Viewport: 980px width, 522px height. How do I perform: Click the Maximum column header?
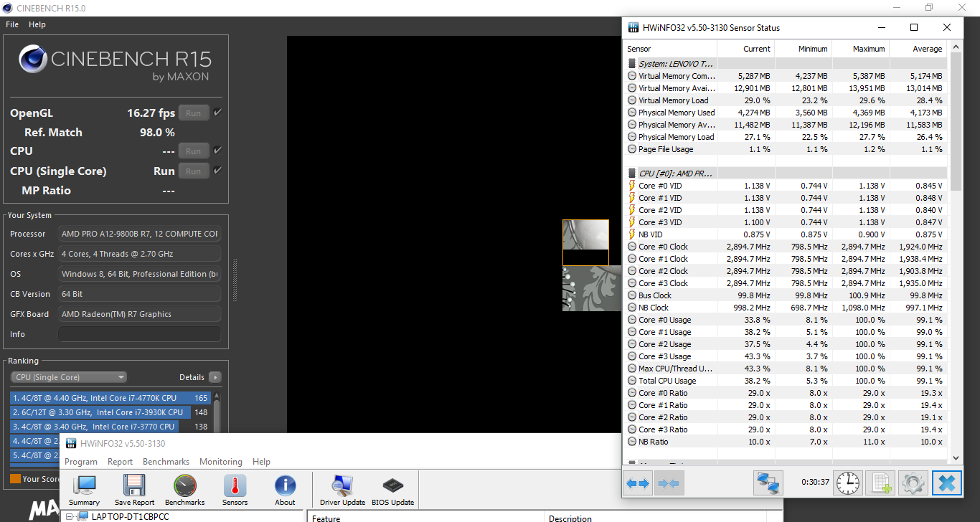(x=860, y=49)
